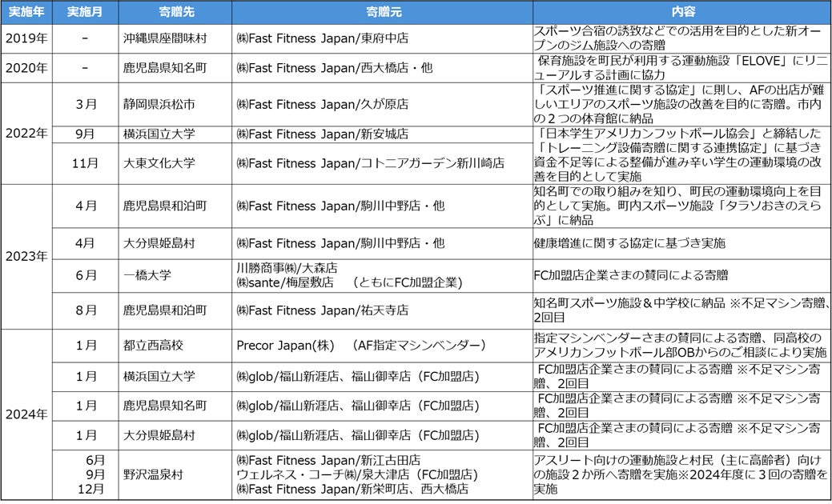832x504 pixels.
Task: Click the スポーツ推進に関する協定 description cell
Action: pyautogui.click(x=681, y=105)
